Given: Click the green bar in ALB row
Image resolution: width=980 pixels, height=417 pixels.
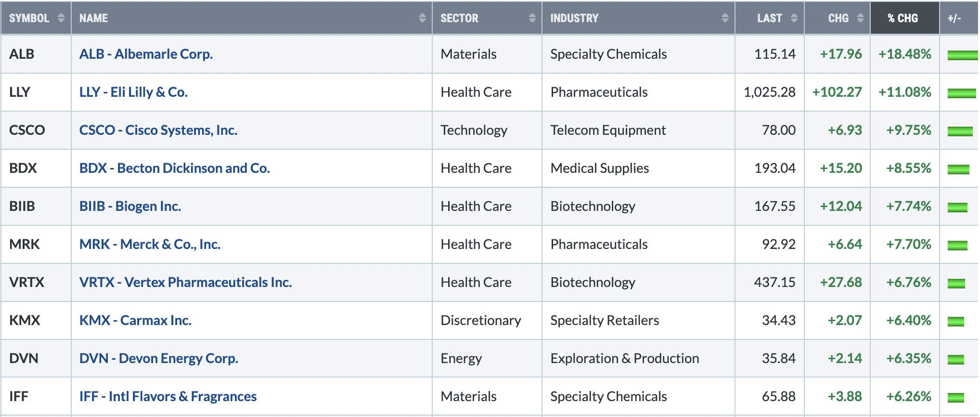Looking at the screenshot, I should point(963,55).
